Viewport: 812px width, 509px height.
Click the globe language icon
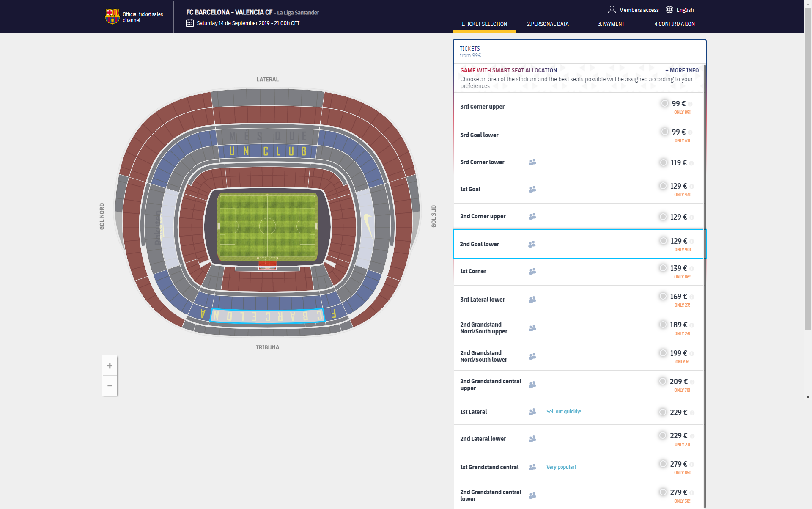click(x=669, y=9)
